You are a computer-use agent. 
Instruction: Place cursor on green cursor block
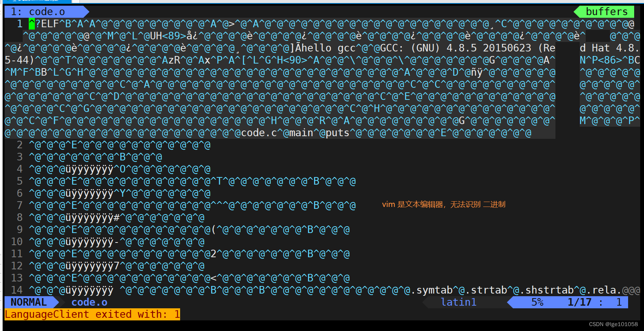32,24
